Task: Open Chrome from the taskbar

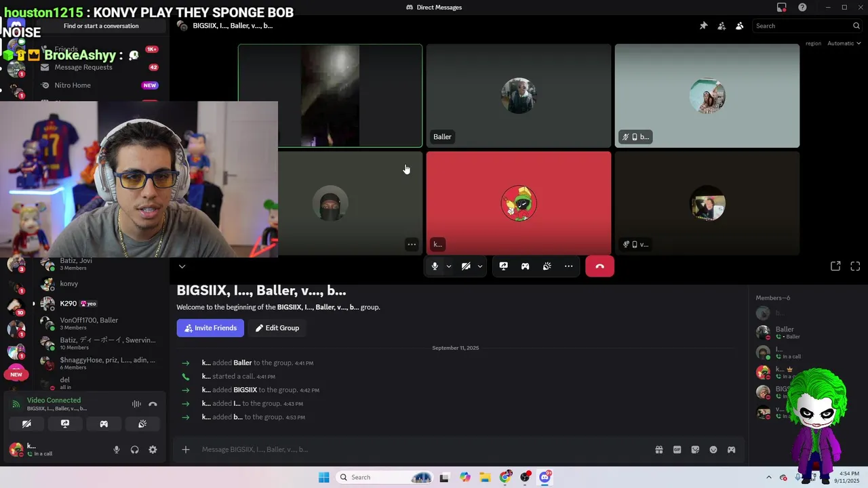Action: click(x=505, y=477)
